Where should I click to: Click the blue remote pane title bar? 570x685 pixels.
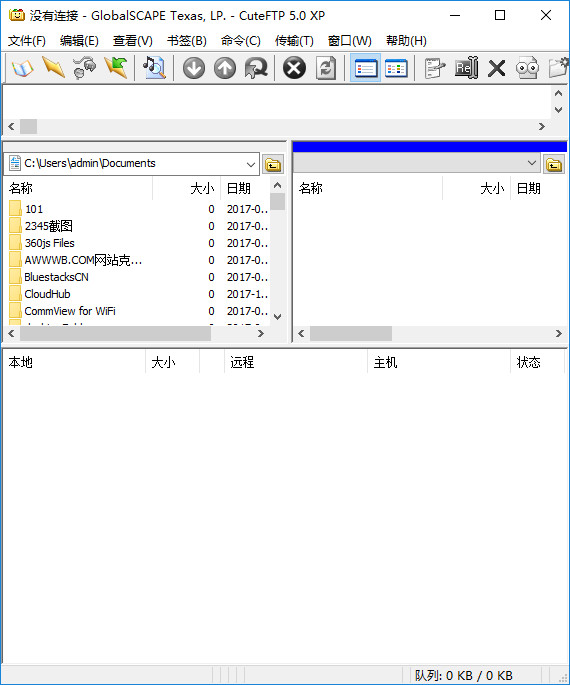(x=430, y=147)
